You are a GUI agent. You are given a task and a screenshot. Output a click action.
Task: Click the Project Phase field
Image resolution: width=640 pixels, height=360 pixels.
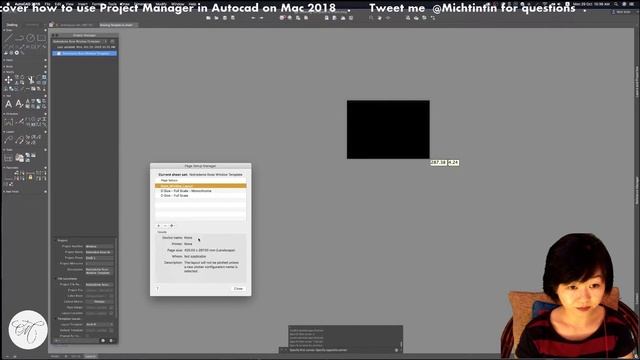99,258
